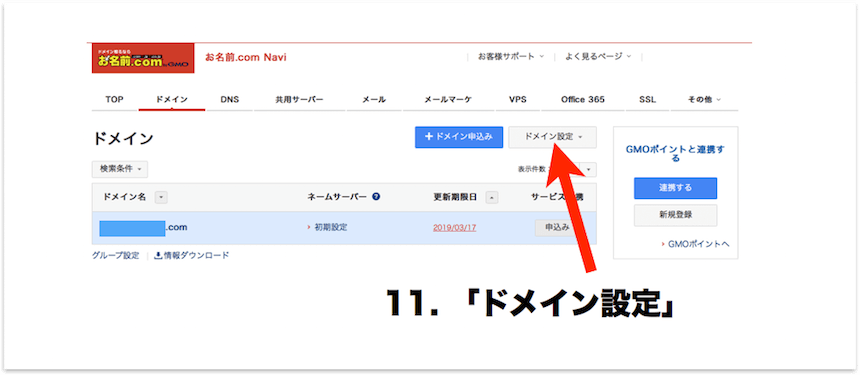Open the お客様サポート dropdown

(x=511, y=56)
